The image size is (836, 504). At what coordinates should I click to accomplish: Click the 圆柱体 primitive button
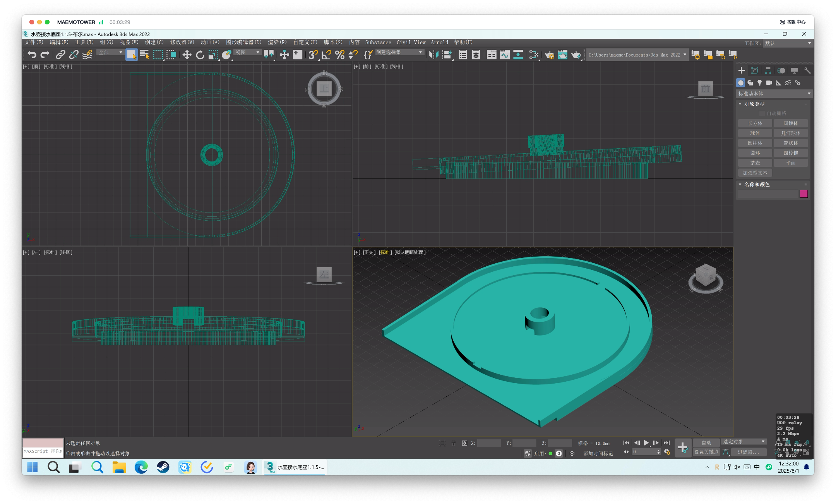coord(755,143)
